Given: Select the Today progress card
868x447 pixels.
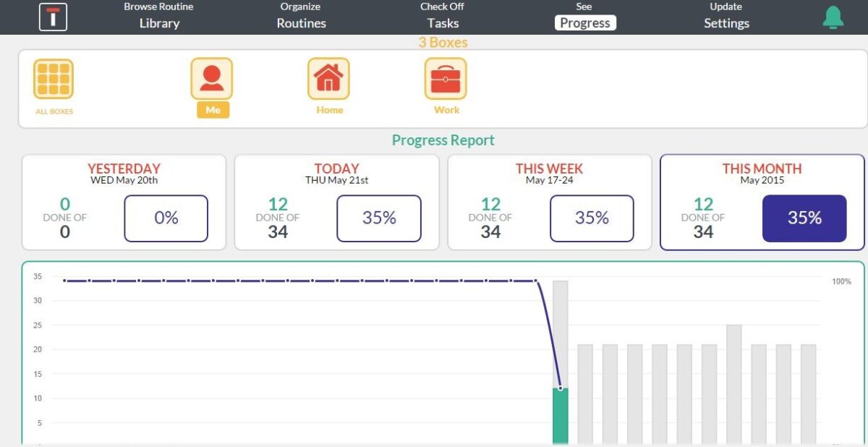Looking at the screenshot, I should coord(336,202).
